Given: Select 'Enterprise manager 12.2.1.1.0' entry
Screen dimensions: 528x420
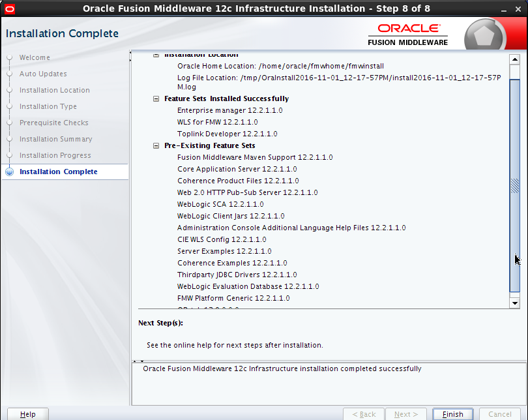Looking at the screenshot, I should 230,110.
